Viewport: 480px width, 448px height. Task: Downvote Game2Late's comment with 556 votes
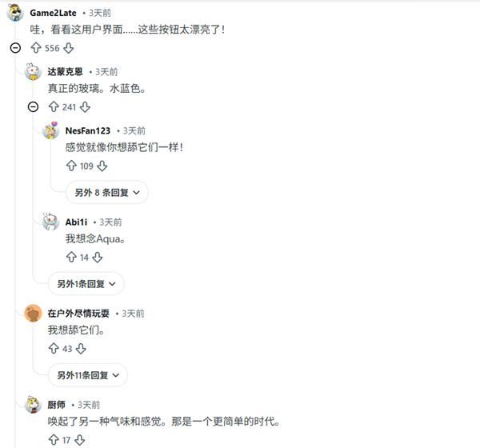point(69,48)
